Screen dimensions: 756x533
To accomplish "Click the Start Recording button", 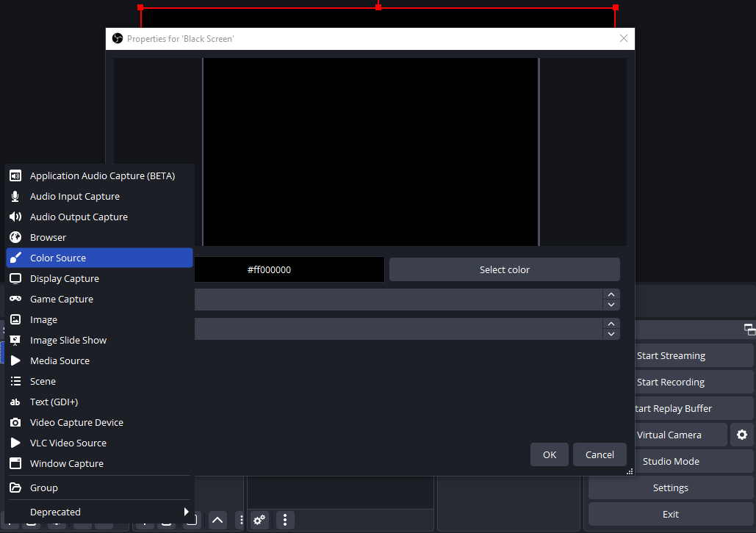I will point(670,382).
